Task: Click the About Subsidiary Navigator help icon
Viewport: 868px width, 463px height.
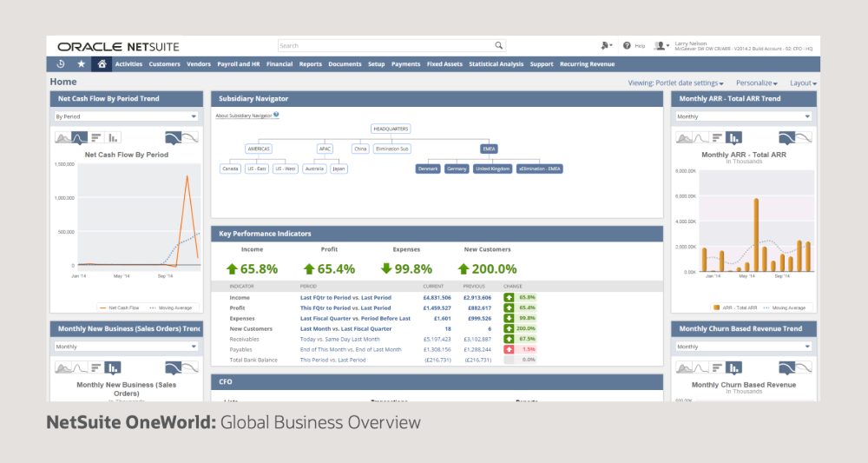Action: pos(276,115)
